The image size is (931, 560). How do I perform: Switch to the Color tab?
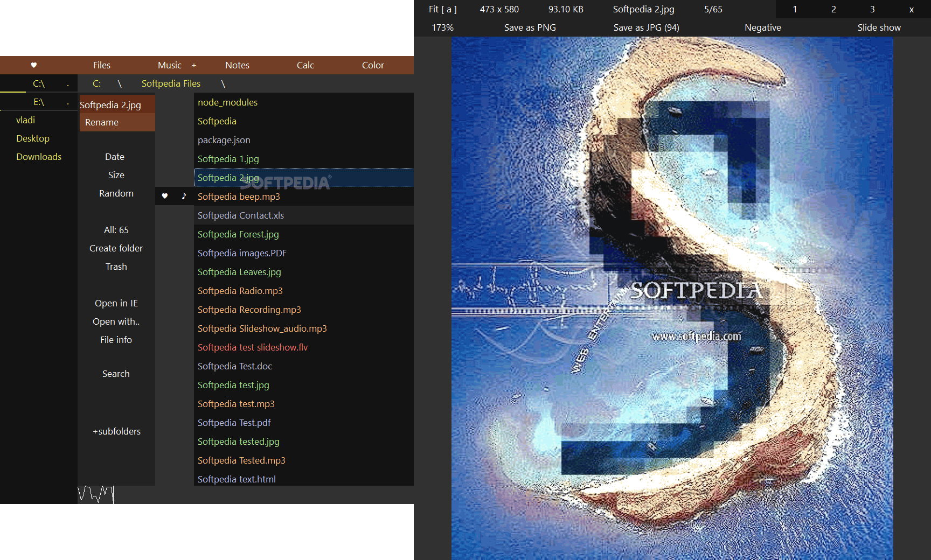[373, 65]
